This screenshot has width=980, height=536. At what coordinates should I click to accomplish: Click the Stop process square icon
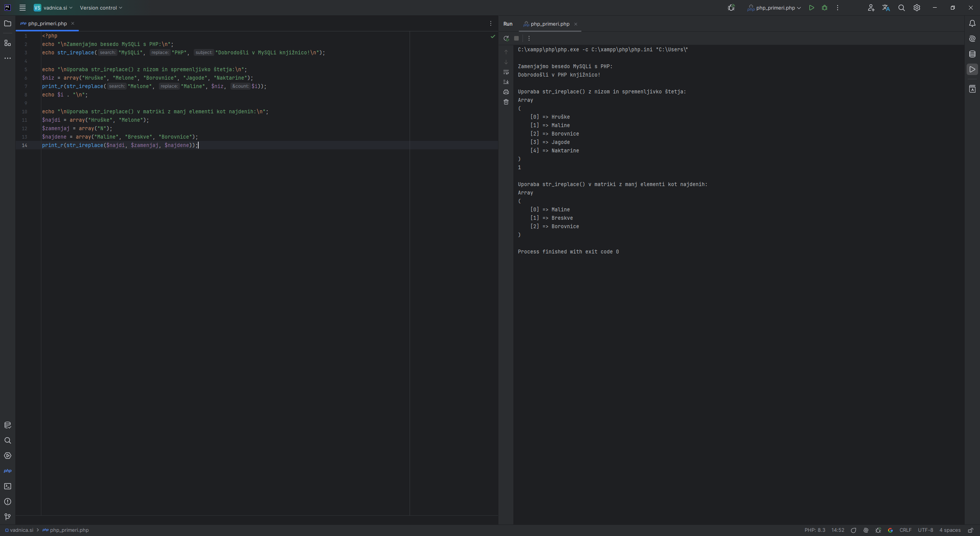point(516,38)
